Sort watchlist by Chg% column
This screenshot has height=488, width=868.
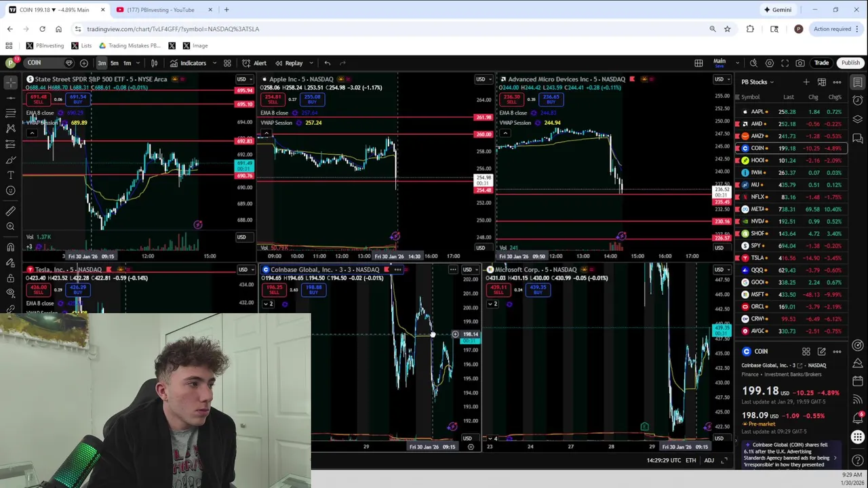835,97
